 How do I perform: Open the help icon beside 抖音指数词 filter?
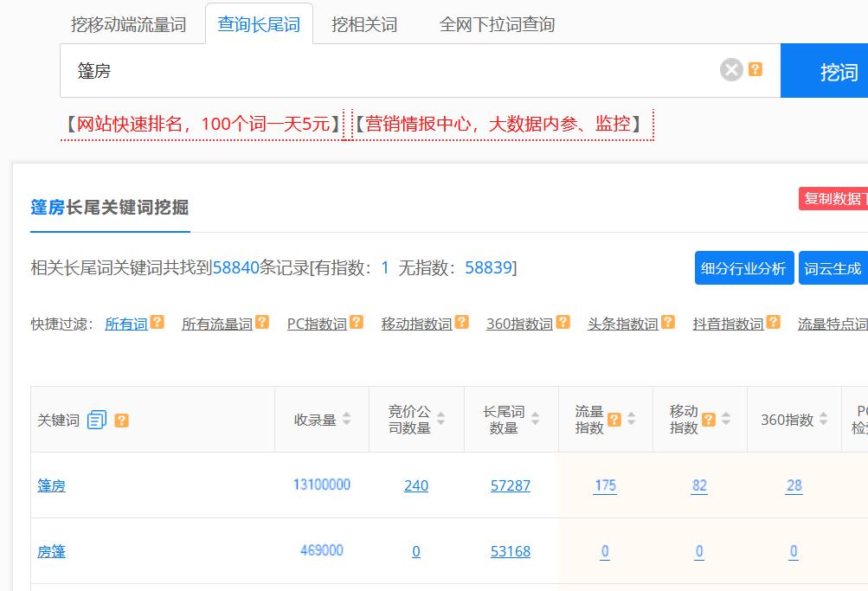coord(773,320)
